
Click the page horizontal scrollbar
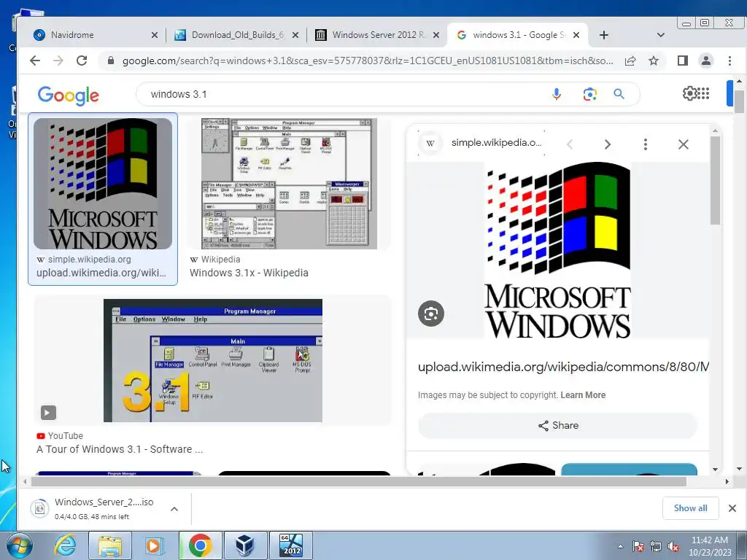pos(358,481)
